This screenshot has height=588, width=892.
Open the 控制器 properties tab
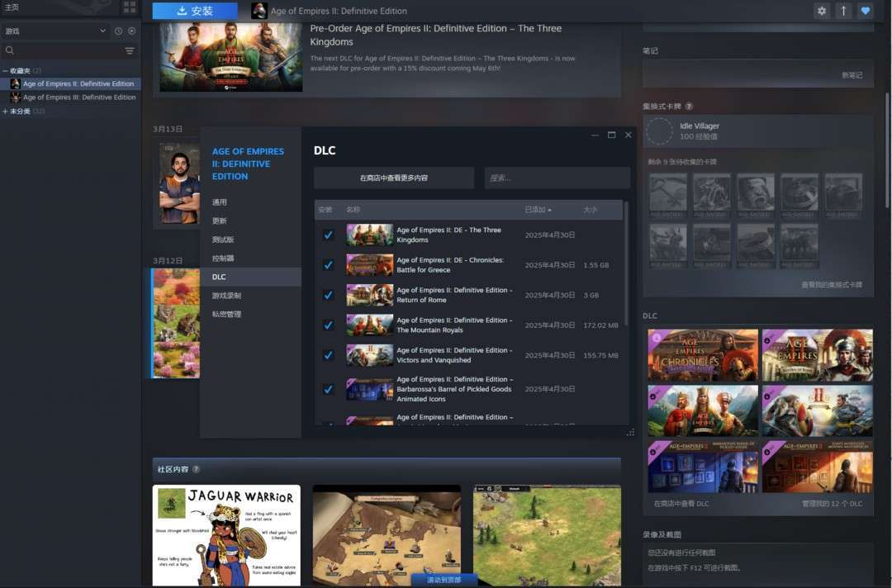click(x=223, y=258)
